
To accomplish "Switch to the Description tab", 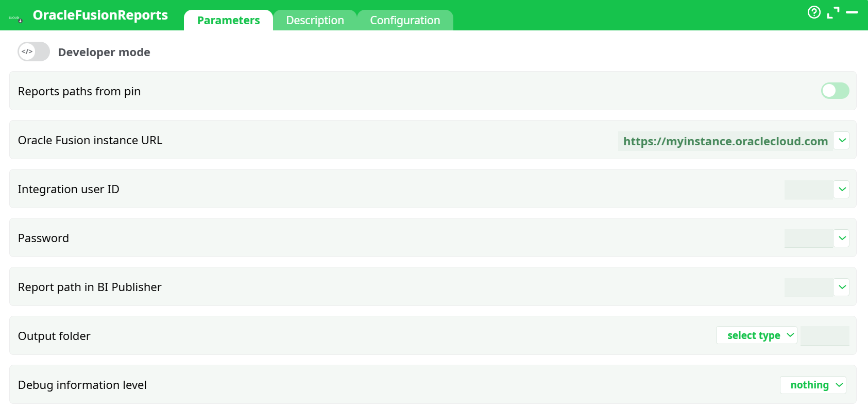I will point(315,20).
